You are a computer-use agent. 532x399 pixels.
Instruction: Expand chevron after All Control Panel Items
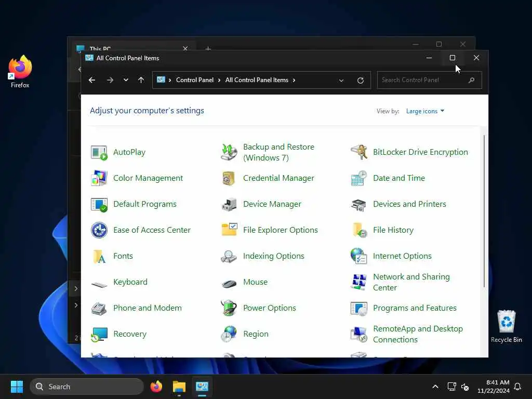[294, 81]
